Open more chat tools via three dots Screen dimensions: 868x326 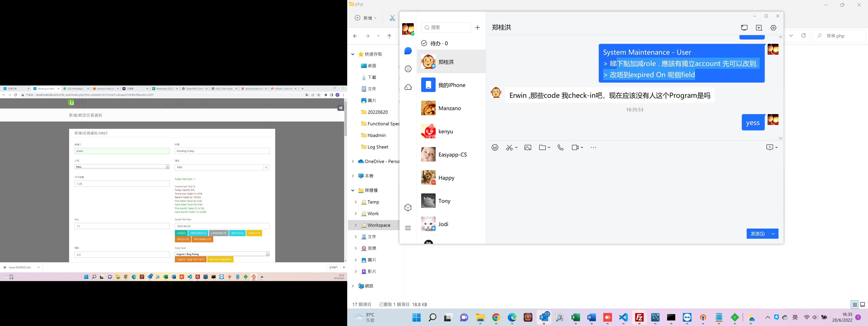click(x=593, y=147)
